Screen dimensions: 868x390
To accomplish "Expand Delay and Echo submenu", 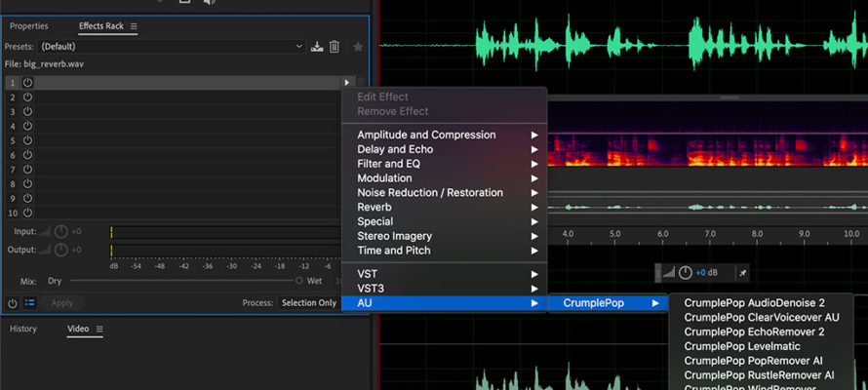I will [x=444, y=149].
